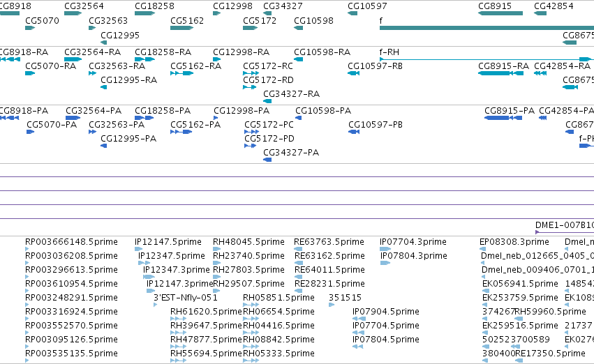Open the CG5162 gene label

tap(187, 20)
